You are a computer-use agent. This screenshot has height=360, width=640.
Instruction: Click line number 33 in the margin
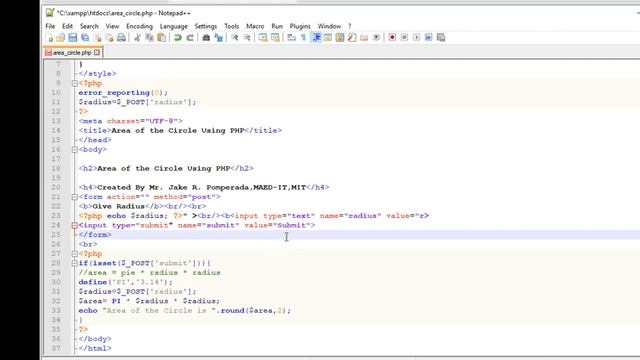click(56, 311)
